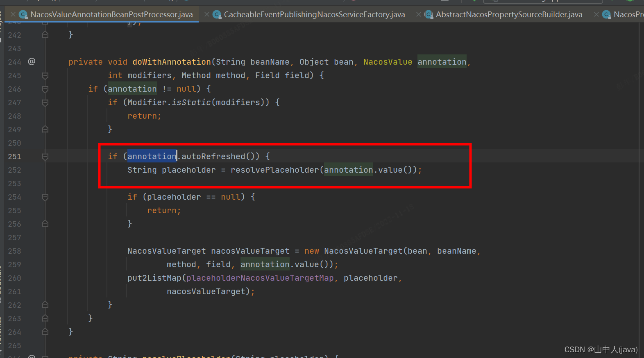This screenshot has width=644, height=358.
Task: Click the annotation word on line 259
Action: coord(265,264)
